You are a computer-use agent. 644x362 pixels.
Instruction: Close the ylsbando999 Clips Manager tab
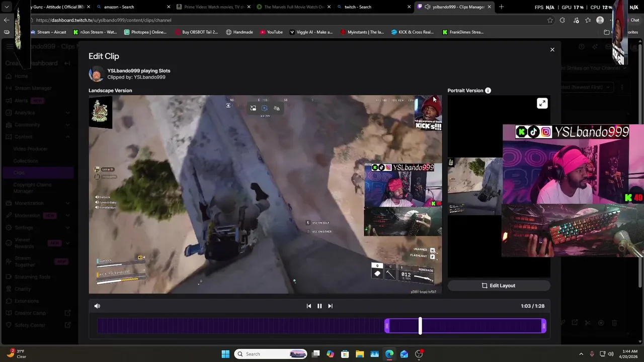pyautogui.click(x=489, y=7)
